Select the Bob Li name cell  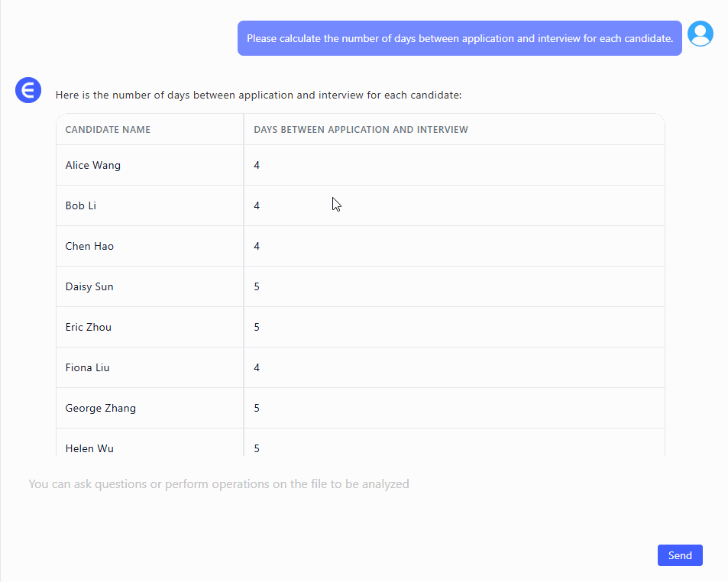[81, 206]
